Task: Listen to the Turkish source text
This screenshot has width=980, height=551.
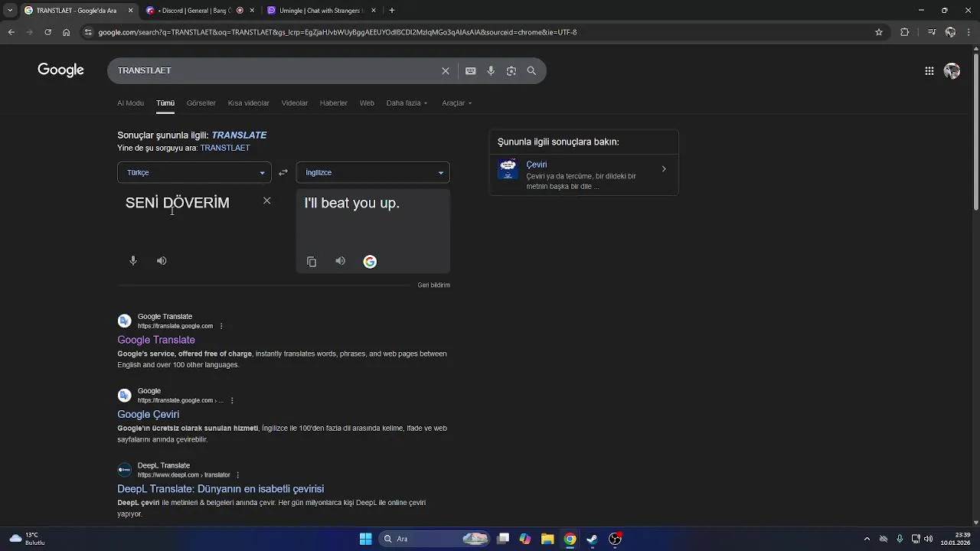Action: coord(162,261)
